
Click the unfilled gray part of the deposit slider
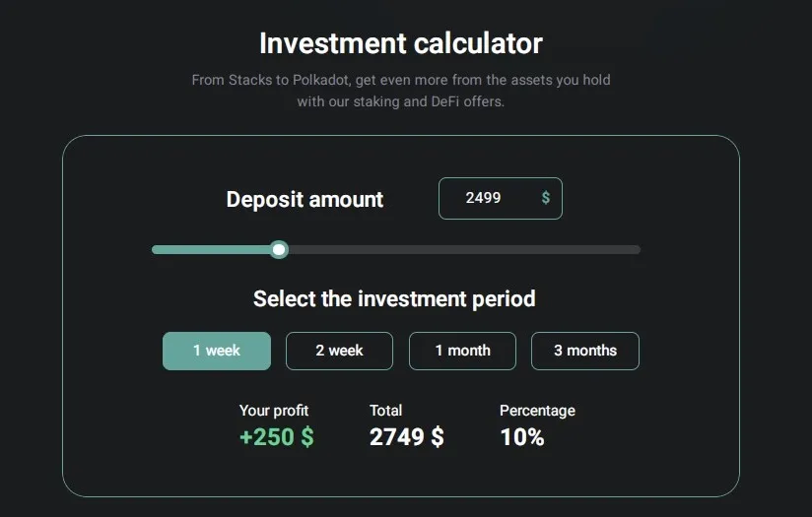pos(464,249)
